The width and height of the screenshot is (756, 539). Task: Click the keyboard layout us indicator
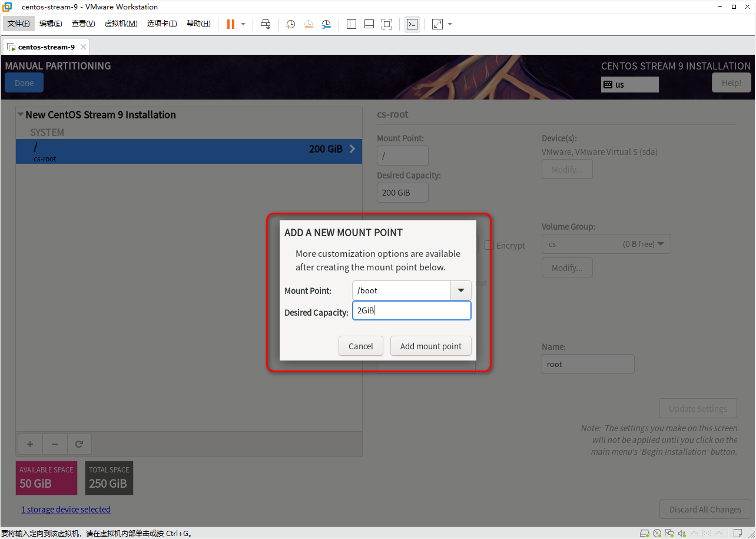629,85
